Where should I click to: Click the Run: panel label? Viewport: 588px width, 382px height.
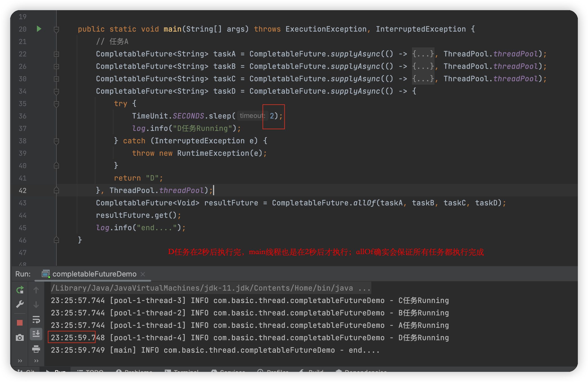coord(23,274)
